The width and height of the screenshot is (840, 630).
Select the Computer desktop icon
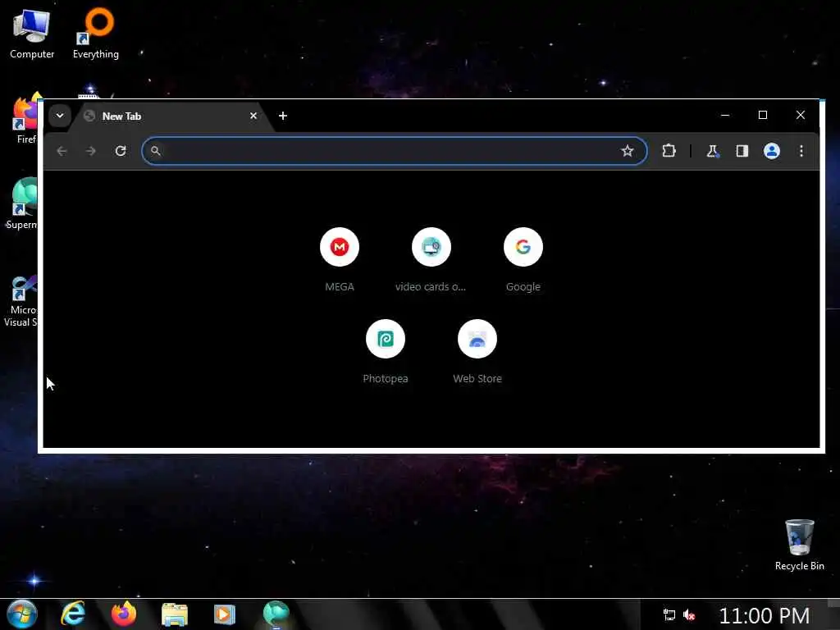pos(32,34)
